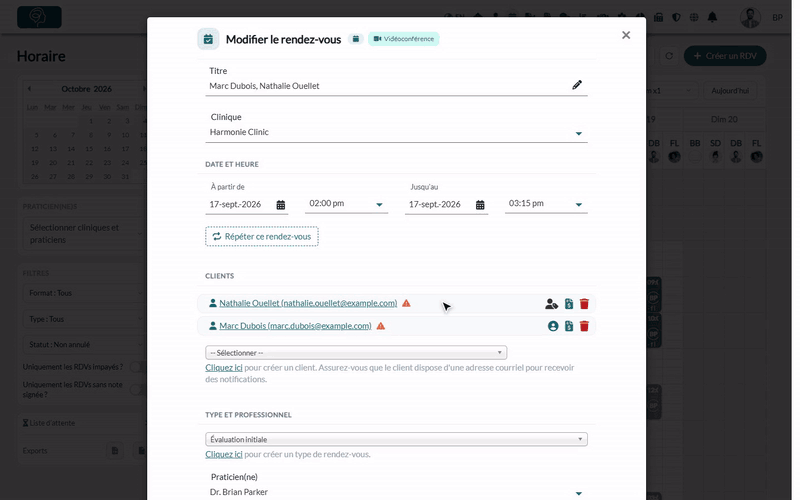Click the warning triangle beside Marc Dubois
Image resolution: width=800 pixels, height=500 pixels.
pos(381,326)
